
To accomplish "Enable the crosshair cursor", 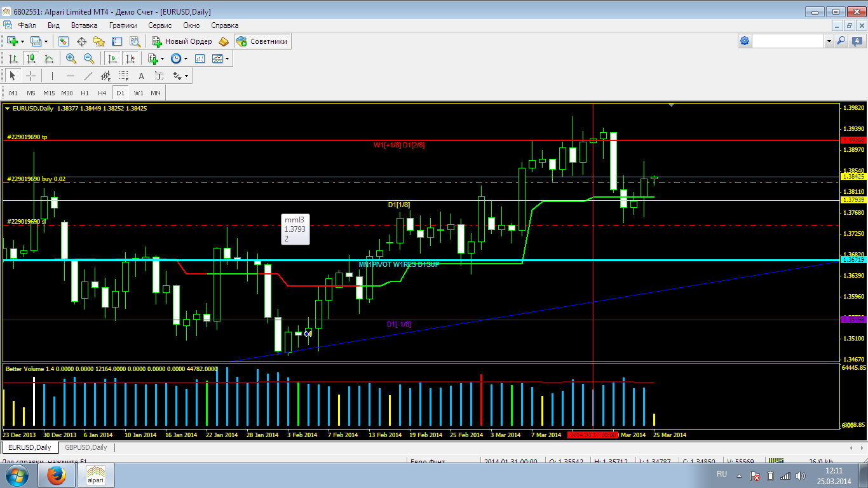I will [x=30, y=76].
